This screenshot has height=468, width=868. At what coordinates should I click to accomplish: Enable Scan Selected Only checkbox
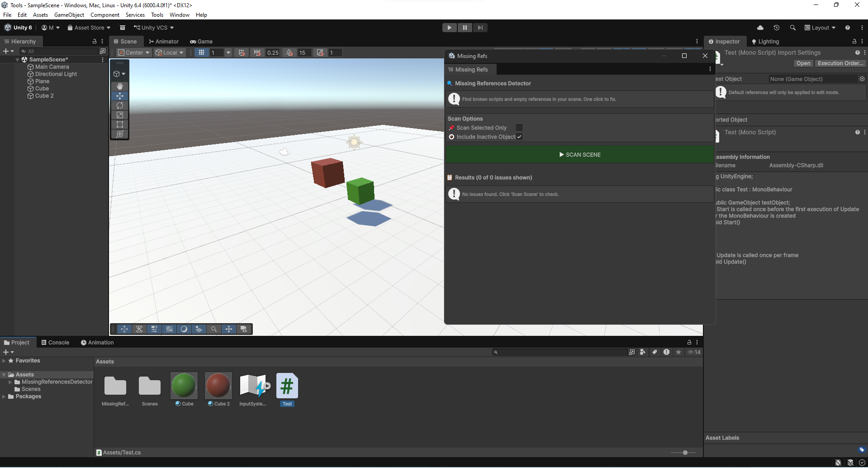[x=519, y=128]
